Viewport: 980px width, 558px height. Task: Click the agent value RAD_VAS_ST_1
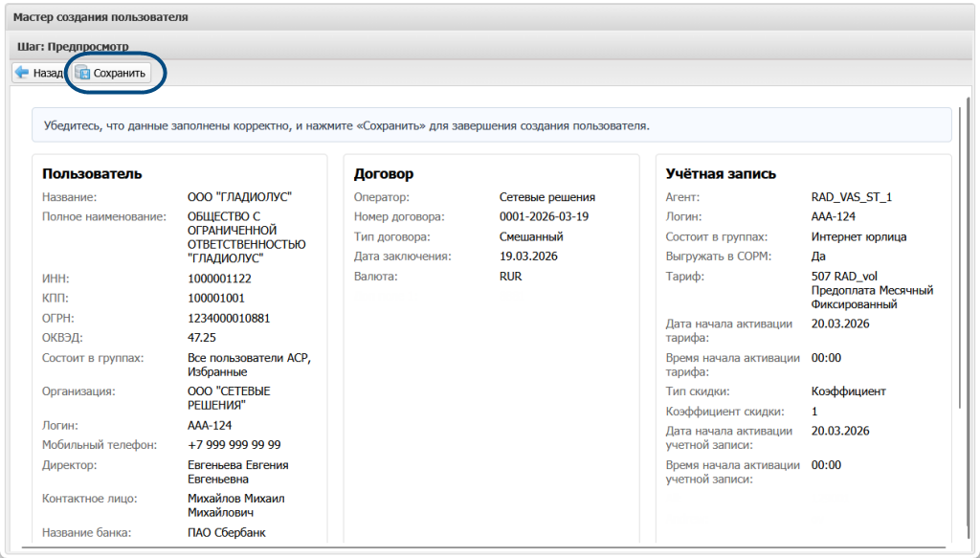point(851,197)
